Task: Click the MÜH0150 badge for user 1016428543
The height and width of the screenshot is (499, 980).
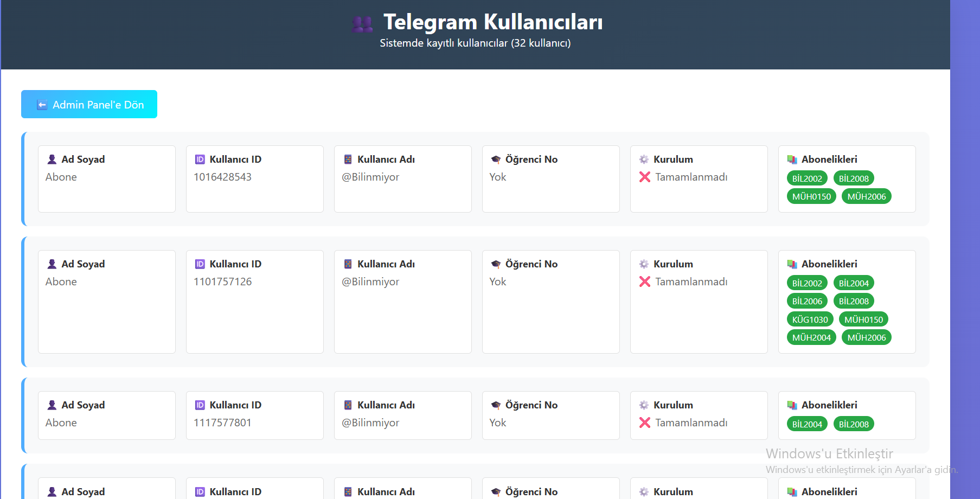Action: 811,196
